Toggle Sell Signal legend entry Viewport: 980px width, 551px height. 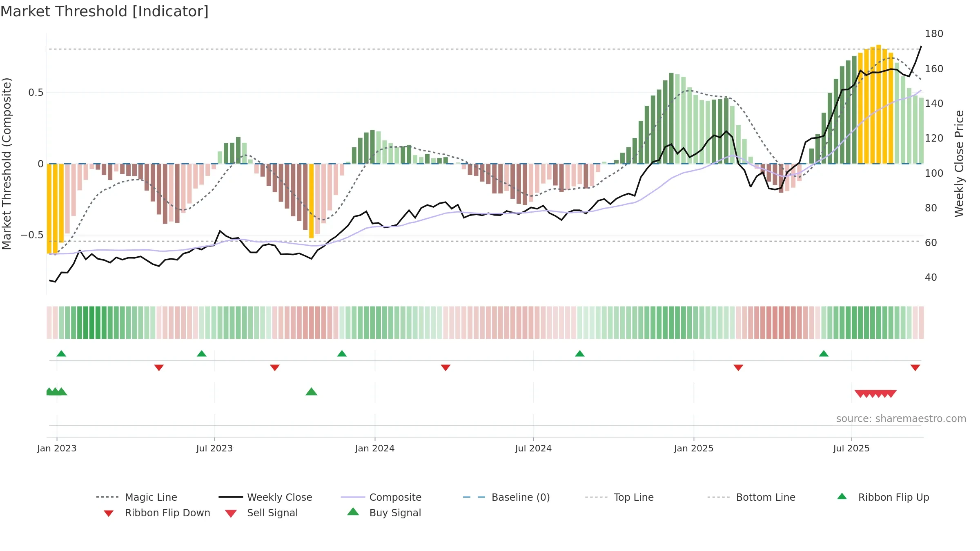[261, 513]
